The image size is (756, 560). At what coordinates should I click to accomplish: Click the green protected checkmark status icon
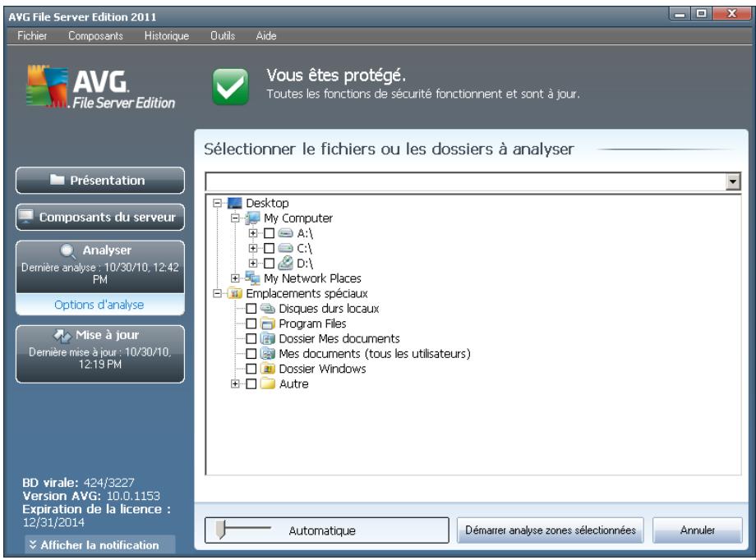[x=230, y=86]
